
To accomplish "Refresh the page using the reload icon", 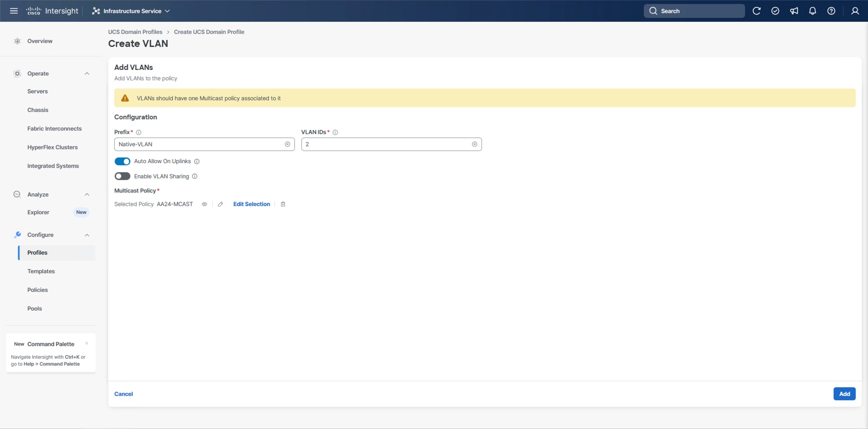I will click(757, 11).
